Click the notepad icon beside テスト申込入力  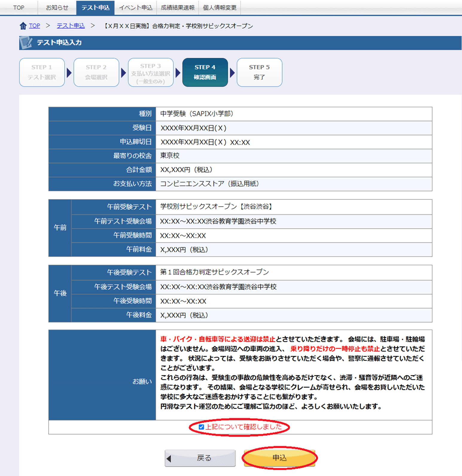[26, 43]
